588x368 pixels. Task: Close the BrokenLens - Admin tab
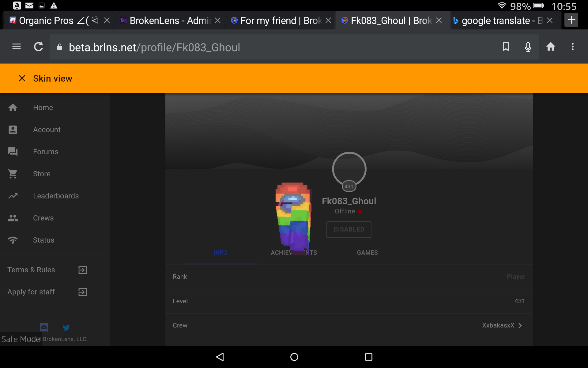tap(218, 21)
